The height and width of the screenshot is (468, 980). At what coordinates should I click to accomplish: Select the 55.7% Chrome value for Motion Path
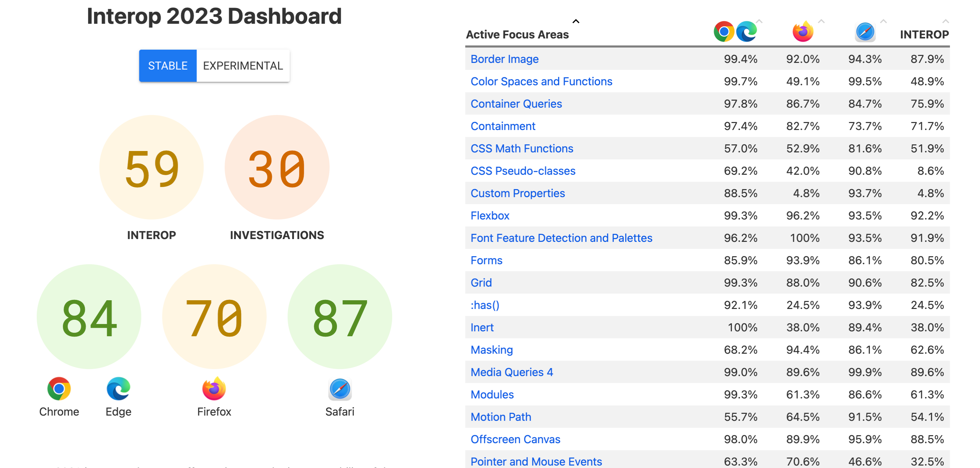pyautogui.click(x=741, y=417)
